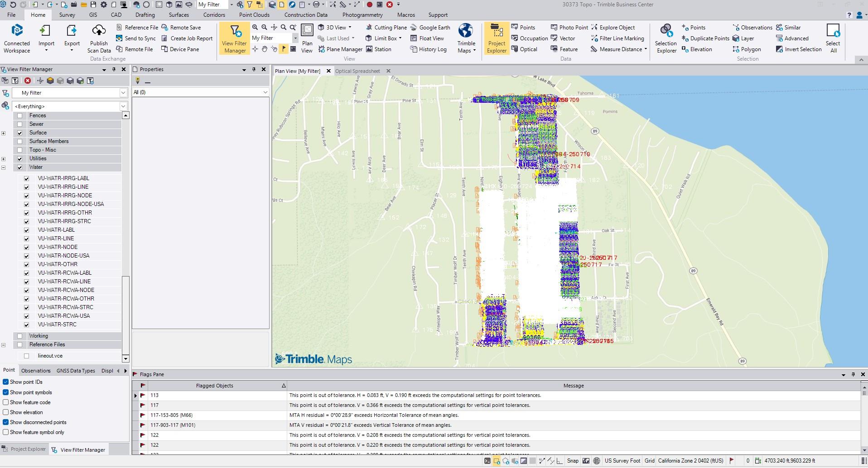Screen dimensions: 868x468
Task: Switch to the Optical Spreadsheet tab
Action: coord(357,71)
